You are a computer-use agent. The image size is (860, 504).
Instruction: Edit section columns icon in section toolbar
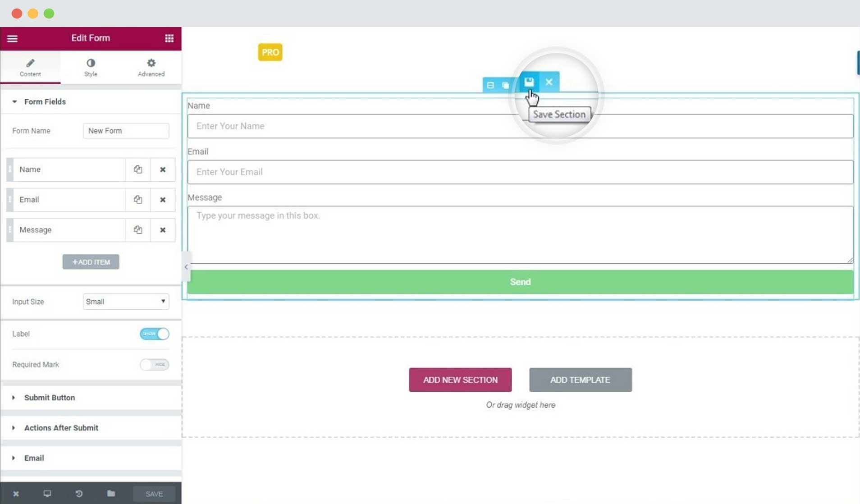tap(490, 85)
